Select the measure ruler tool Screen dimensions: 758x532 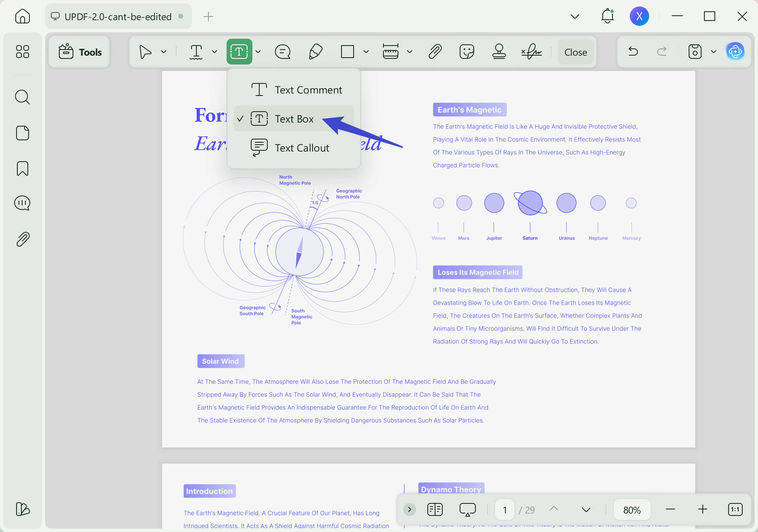coord(391,52)
